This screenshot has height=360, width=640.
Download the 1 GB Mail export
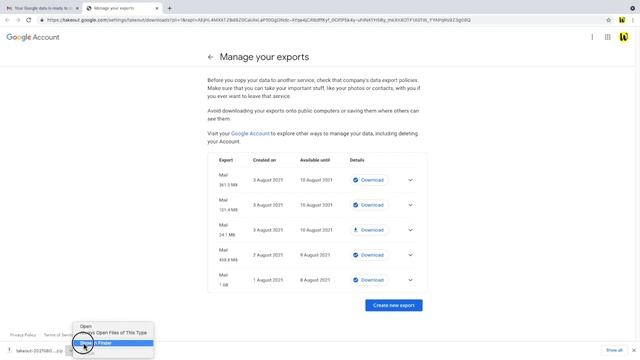[x=369, y=280]
